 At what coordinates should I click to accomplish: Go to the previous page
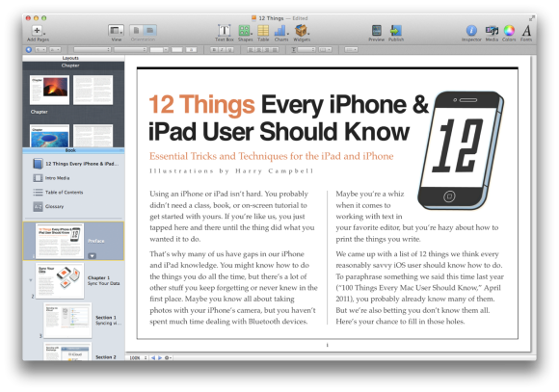pyautogui.click(x=153, y=357)
